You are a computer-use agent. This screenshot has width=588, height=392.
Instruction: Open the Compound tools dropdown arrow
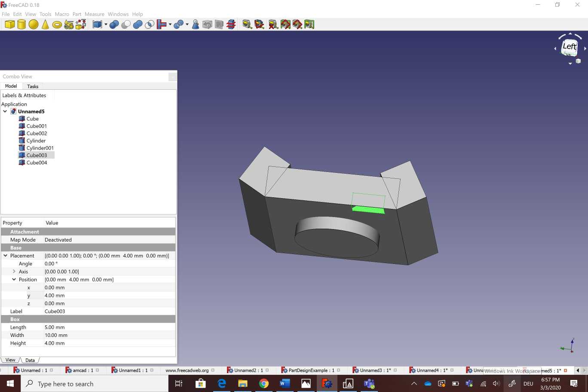point(106,24)
